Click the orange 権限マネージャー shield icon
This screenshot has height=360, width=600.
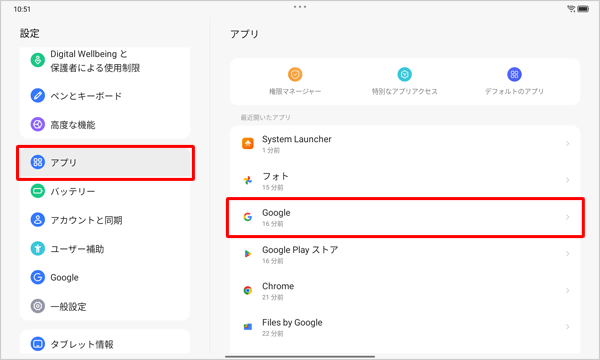coord(295,75)
